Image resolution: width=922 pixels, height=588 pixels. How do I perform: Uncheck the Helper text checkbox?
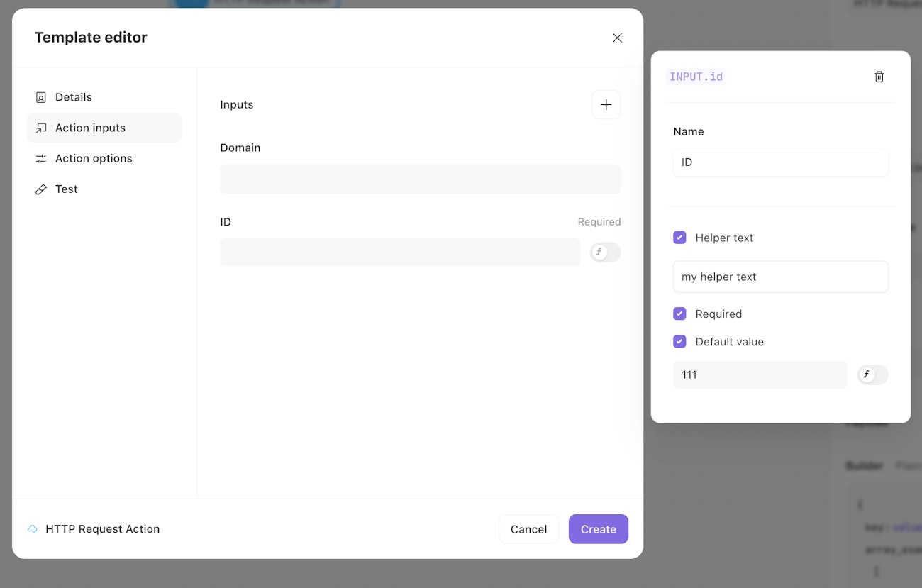coord(679,238)
